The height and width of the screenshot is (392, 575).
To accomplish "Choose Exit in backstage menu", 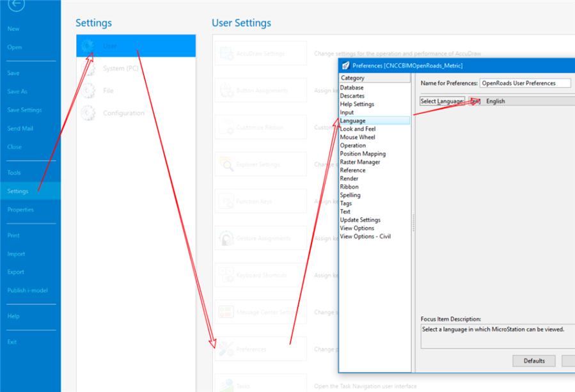I will pyautogui.click(x=12, y=341).
